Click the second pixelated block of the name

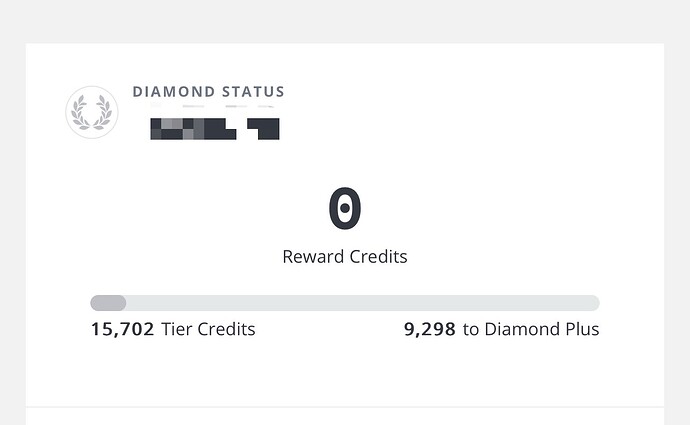pos(263,129)
